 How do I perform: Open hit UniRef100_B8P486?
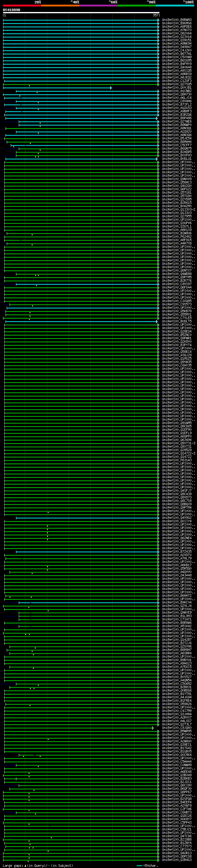coord(177,118)
